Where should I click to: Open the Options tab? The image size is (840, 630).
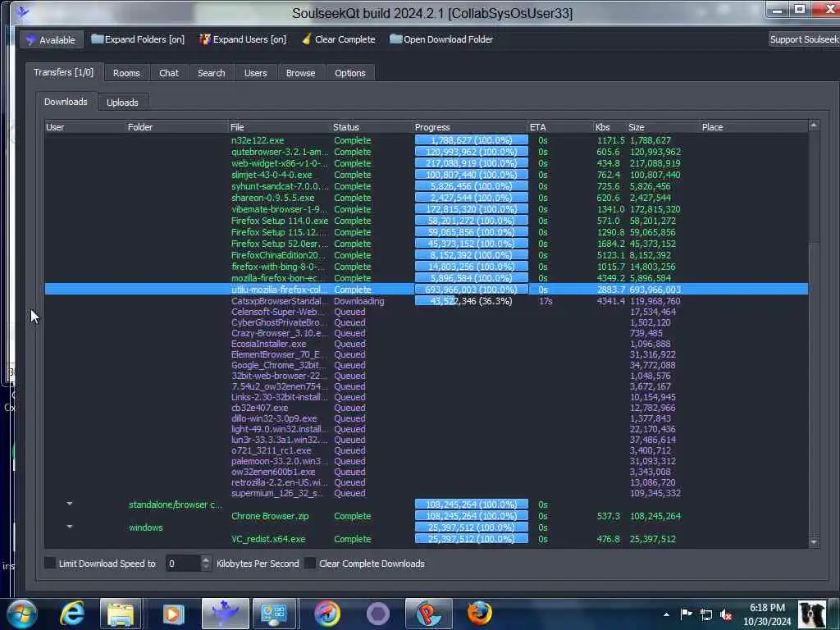[x=349, y=73]
